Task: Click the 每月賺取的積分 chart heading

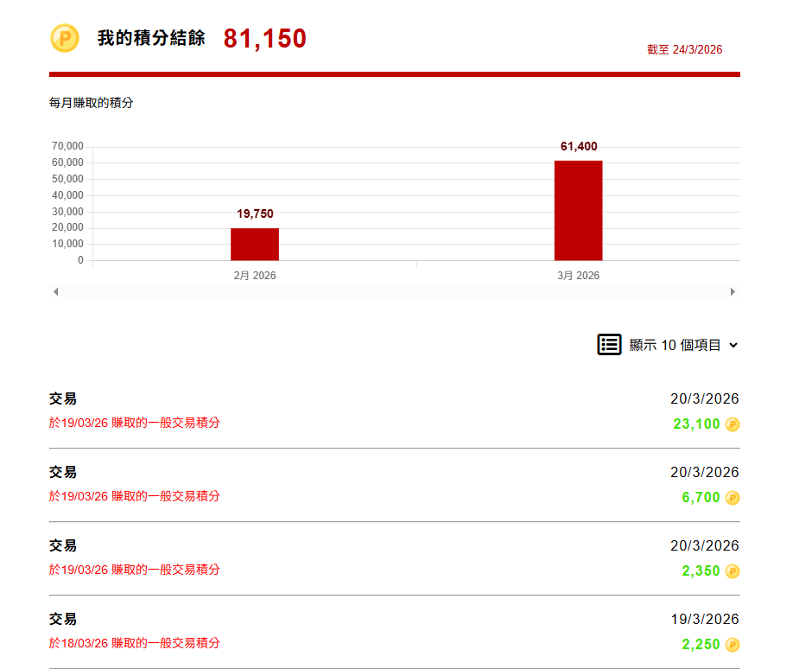Action: (x=92, y=103)
